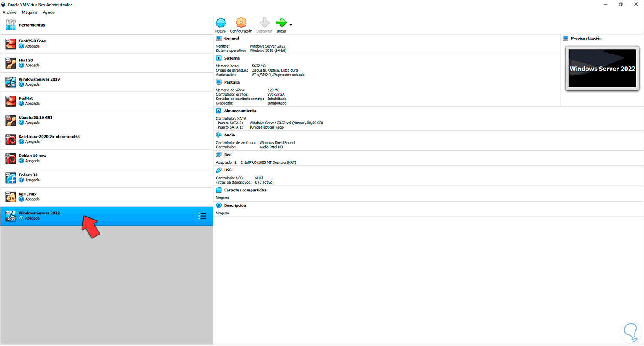Click the Intel PRO/1000 MT Desktop (NAT) adapter text

(268, 162)
